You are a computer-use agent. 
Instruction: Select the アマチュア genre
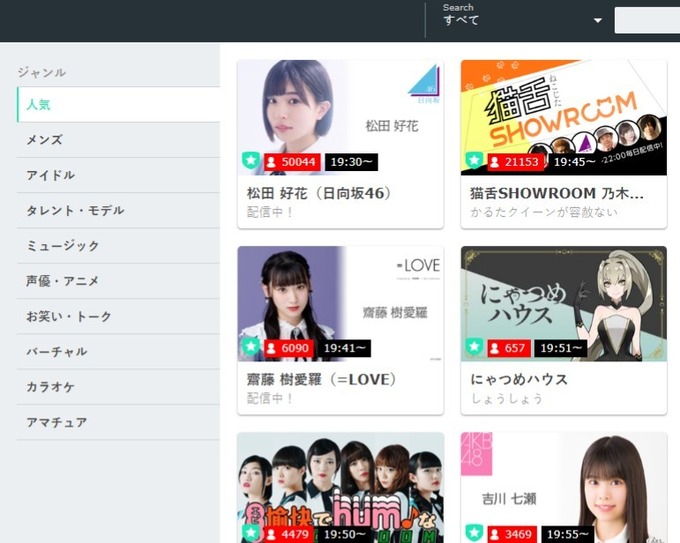click(x=118, y=422)
